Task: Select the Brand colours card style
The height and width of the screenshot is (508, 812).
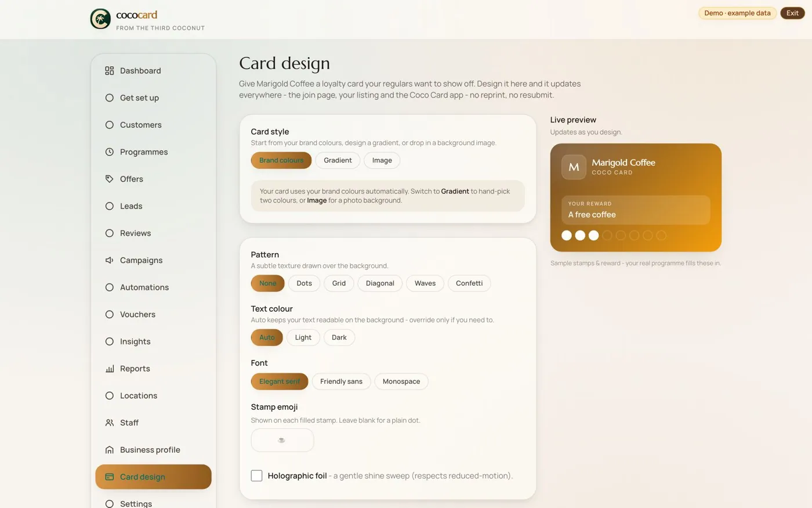Action: click(x=281, y=160)
